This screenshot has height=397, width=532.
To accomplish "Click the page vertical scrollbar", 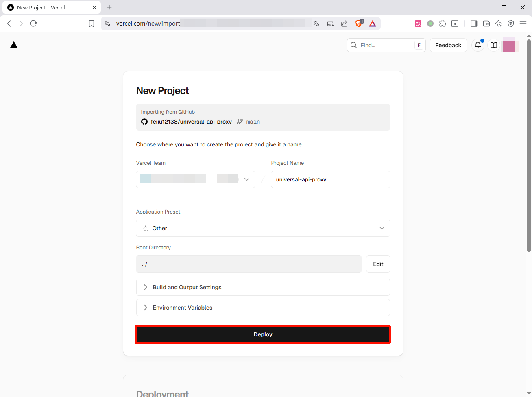I will click(x=529, y=146).
